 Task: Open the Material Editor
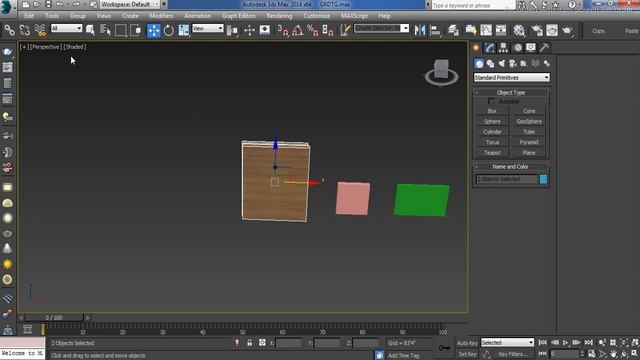coord(519,30)
